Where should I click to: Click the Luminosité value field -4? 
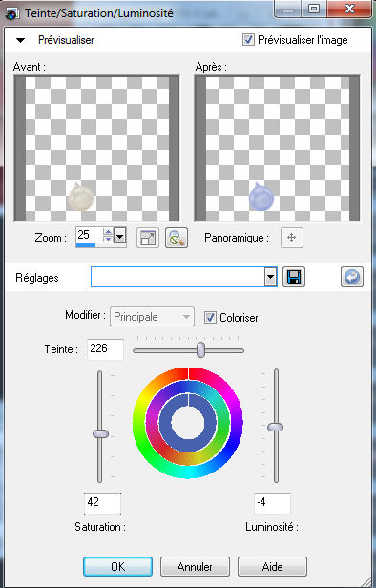click(x=272, y=503)
